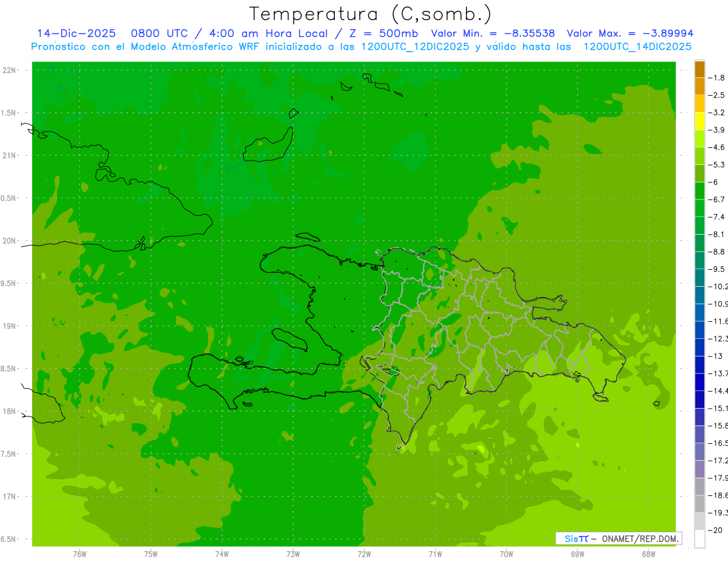Click the '75W' longitude label
Viewport: 728px width, 562px height.
(x=151, y=554)
